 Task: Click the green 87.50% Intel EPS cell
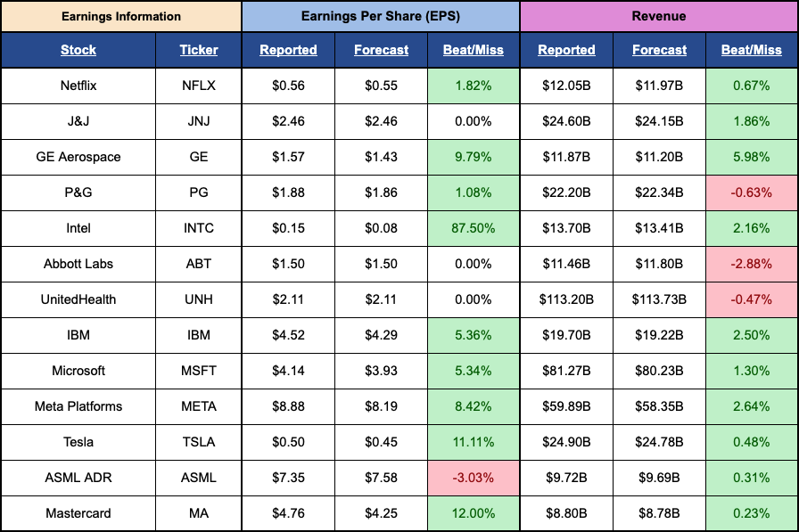[x=474, y=228]
